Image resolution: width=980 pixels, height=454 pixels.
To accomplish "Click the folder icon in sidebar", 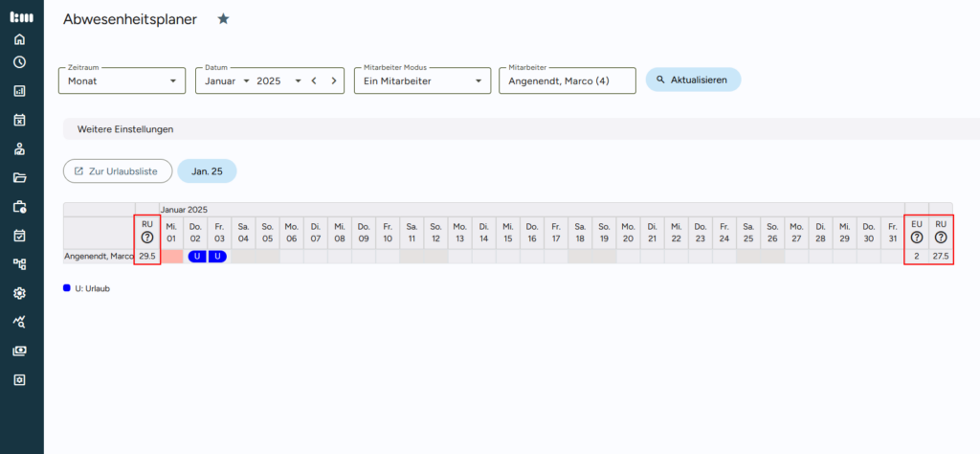I will click(19, 177).
